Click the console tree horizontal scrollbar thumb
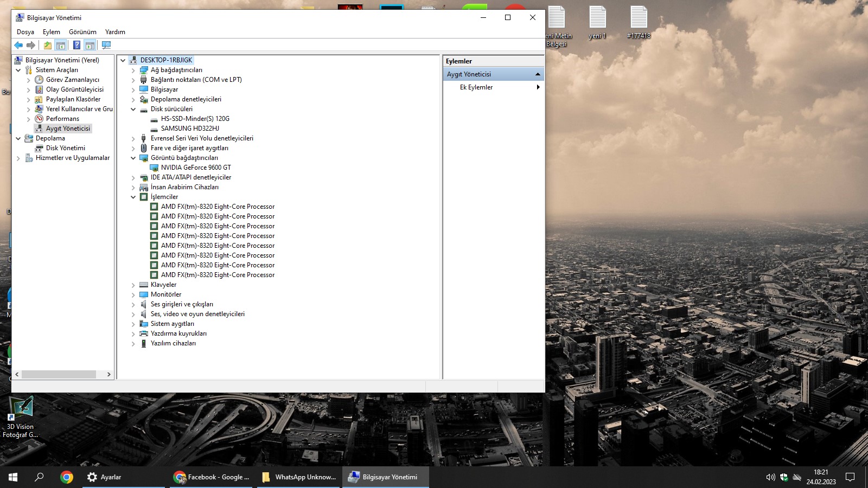Image resolution: width=868 pixels, height=488 pixels. pyautogui.click(x=59, y=374)
